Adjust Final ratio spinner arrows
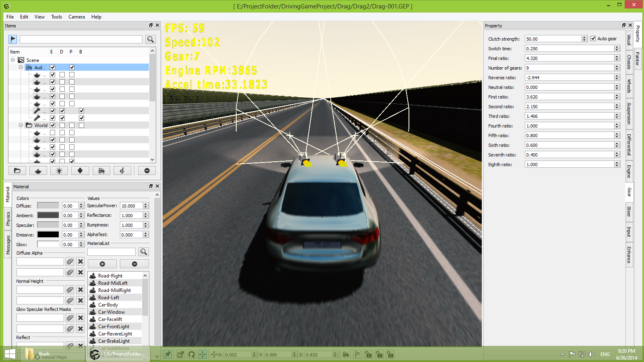644x362 pixels. click(617, 58)
